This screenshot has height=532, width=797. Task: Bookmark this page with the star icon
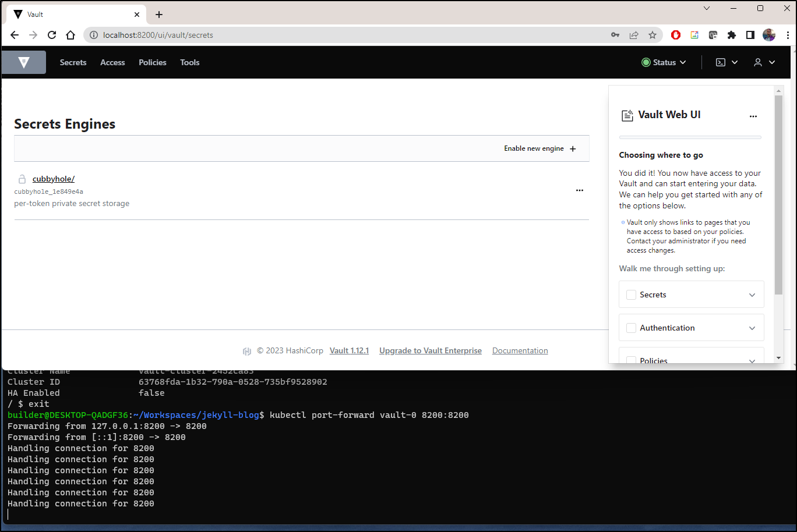(x=653, y=35)
